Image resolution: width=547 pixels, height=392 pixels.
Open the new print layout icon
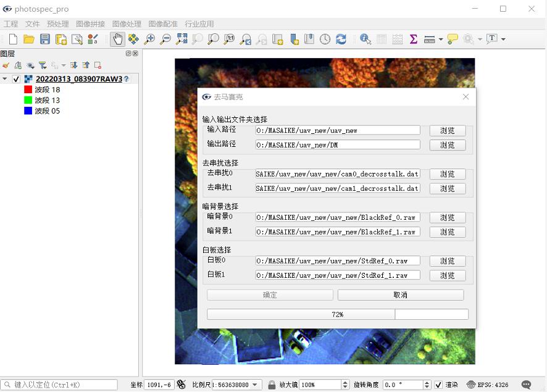61,39
